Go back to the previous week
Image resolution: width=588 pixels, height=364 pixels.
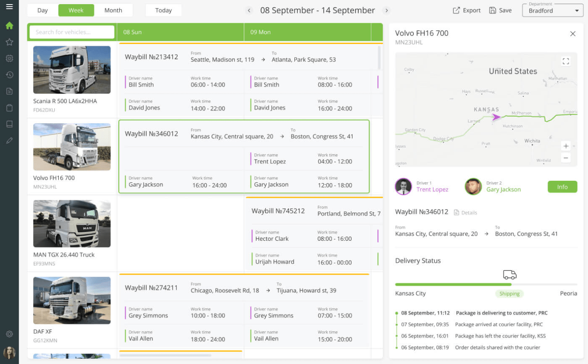(x=249, y=10)
